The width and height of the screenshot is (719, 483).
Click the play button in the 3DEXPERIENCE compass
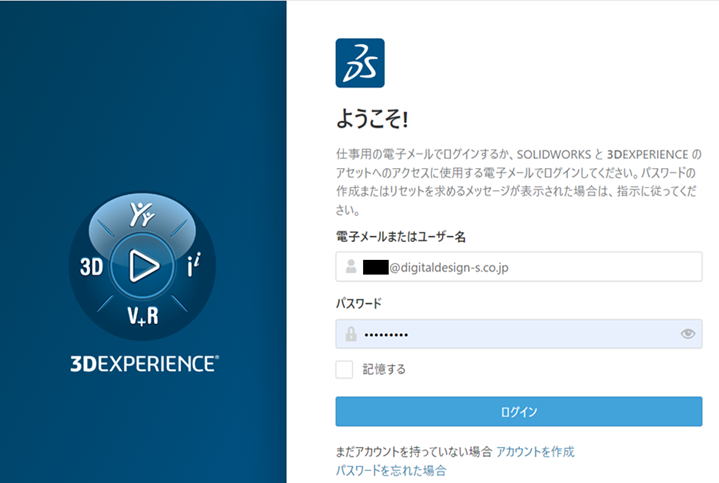(143, 266)
